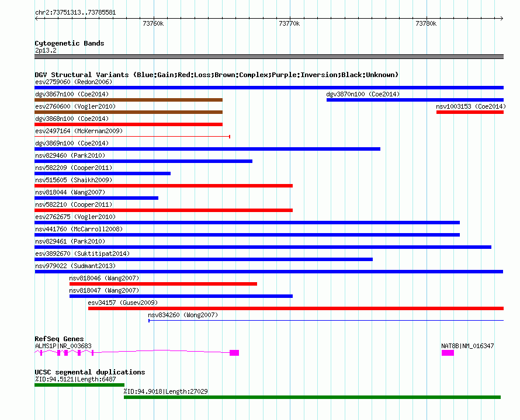Select the large ALMS1P terminal exon block
520x420 pixels.
pyautogui.click(x=234, y=353)
